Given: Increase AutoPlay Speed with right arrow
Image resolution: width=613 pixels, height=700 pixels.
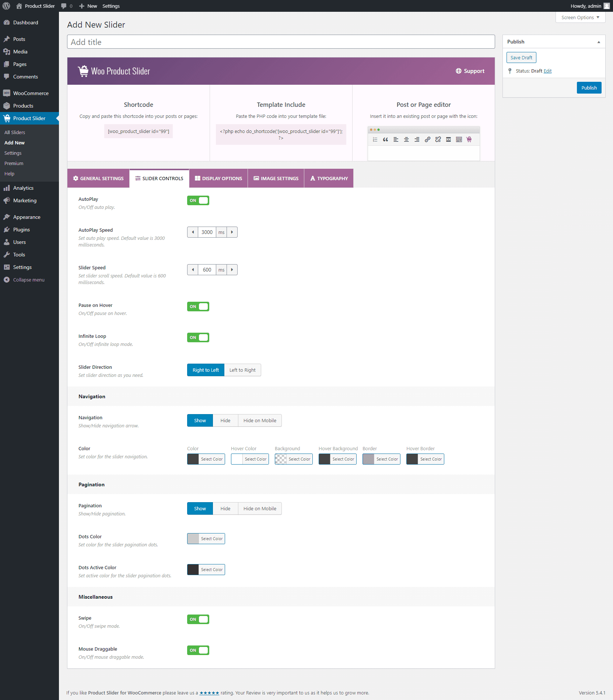Looking at the screenshot, I should 232,232.
